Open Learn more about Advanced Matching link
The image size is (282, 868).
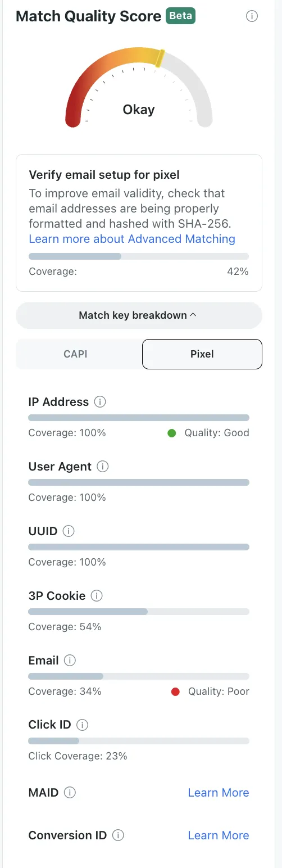pos(132,239)
